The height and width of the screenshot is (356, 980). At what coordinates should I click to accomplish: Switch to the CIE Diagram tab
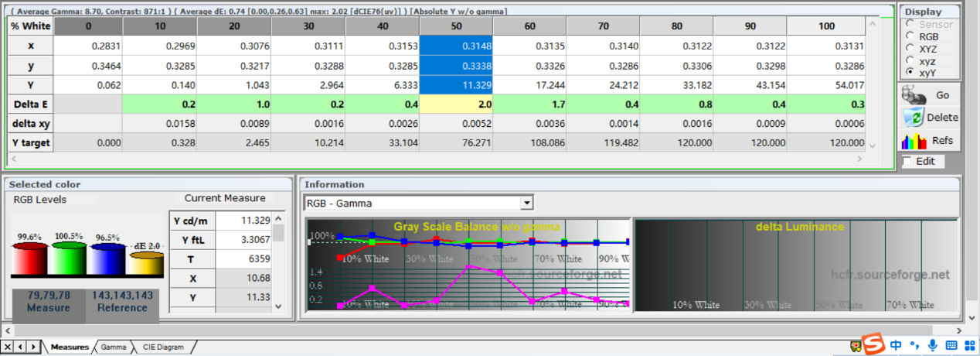[163, 347]
